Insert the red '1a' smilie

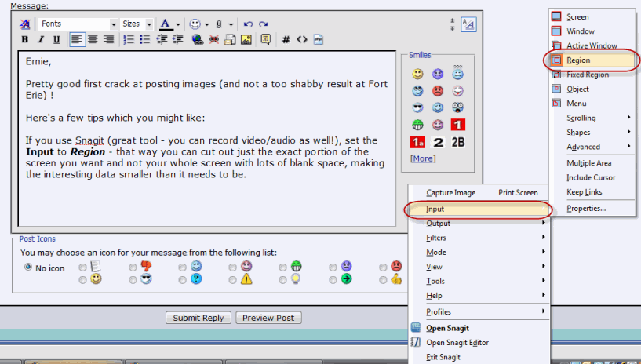pyautogui.click(x=417, y=142)
